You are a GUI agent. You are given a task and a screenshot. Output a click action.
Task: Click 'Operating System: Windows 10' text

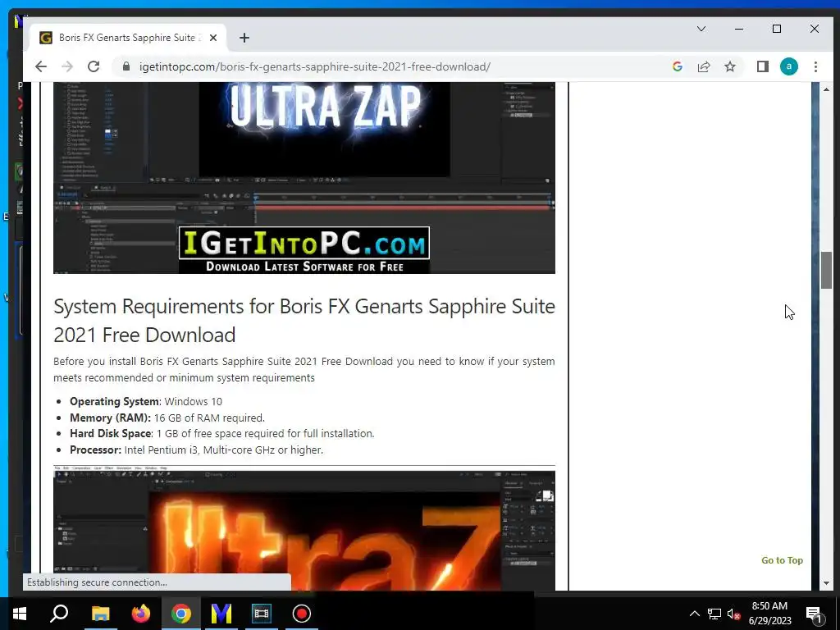tap(146, 401)
